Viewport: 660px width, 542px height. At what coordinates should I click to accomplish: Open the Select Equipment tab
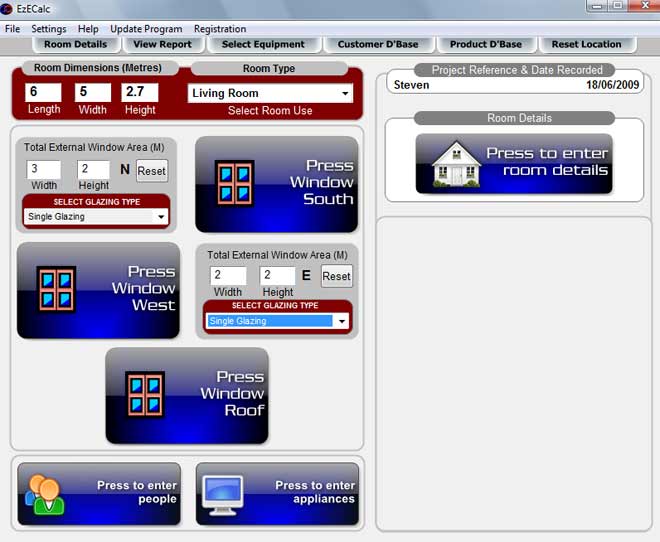coord(263,44)
